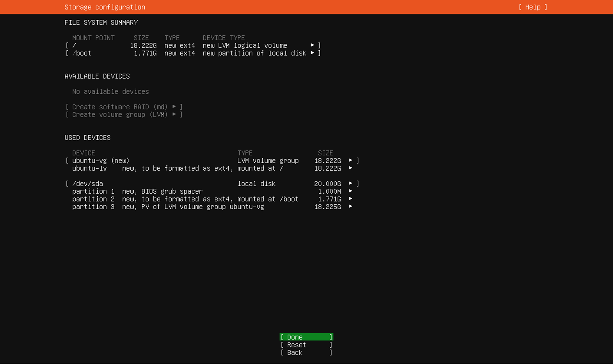Open the Help menu
613x364 pixels.
coord(533,7)
